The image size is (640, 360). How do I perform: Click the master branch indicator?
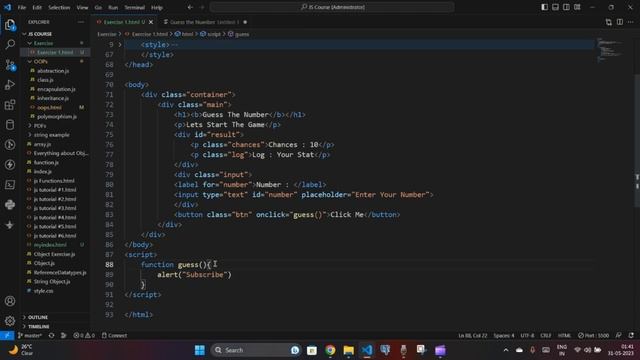coord(30,336)
